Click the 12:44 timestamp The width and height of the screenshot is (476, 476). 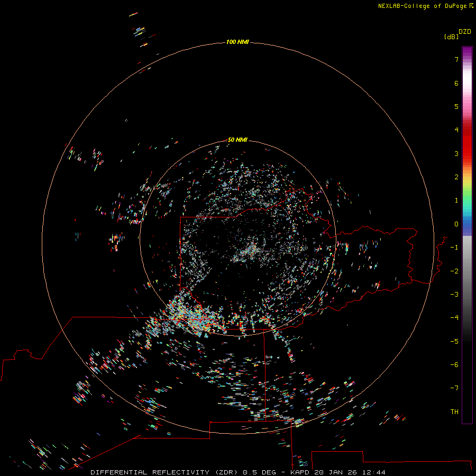[374, 472]
